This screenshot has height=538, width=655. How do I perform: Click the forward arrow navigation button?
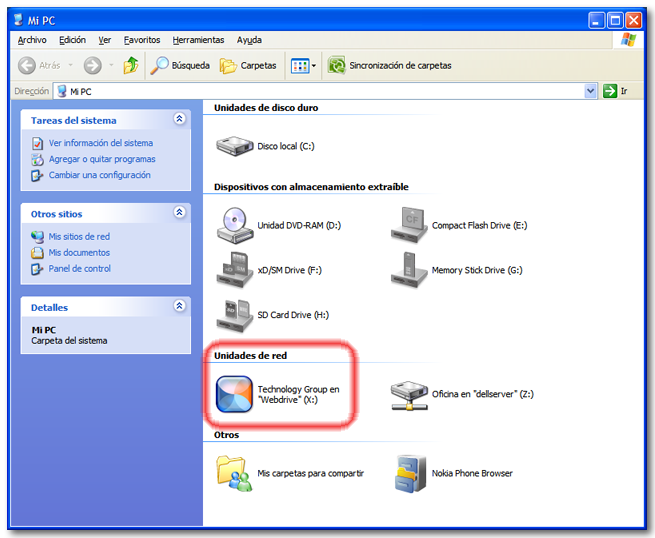coord(92,66)
